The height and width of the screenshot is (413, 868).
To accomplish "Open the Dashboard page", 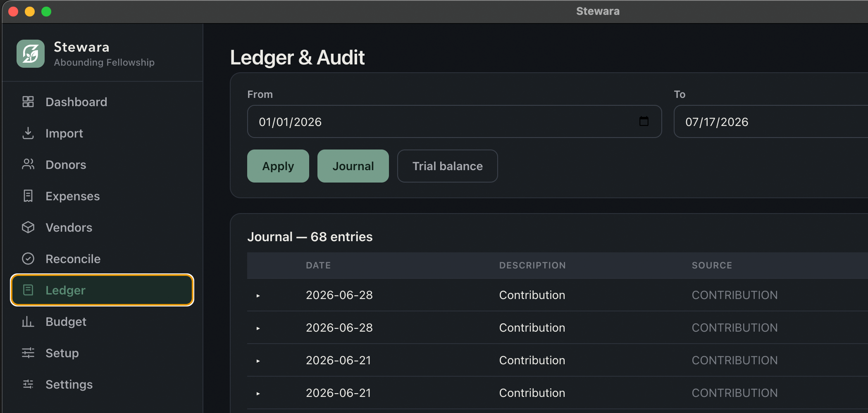I will coord(102,102).
